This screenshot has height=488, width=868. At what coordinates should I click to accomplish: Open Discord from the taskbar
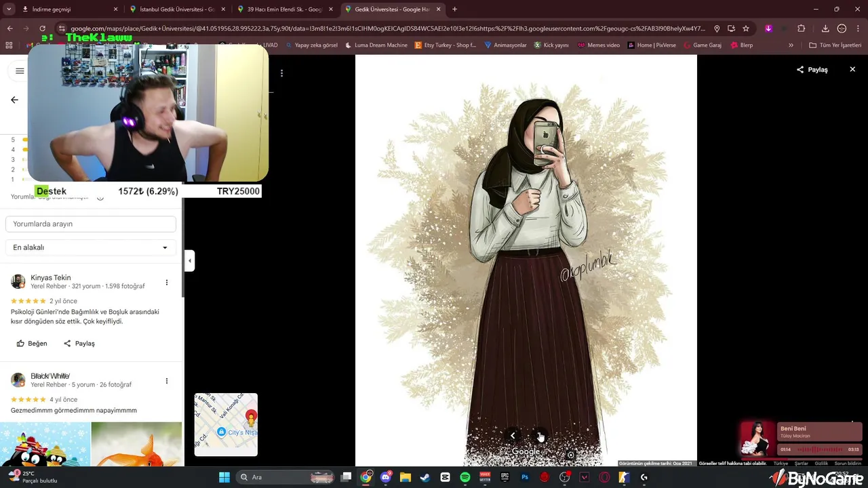[386, 477]
